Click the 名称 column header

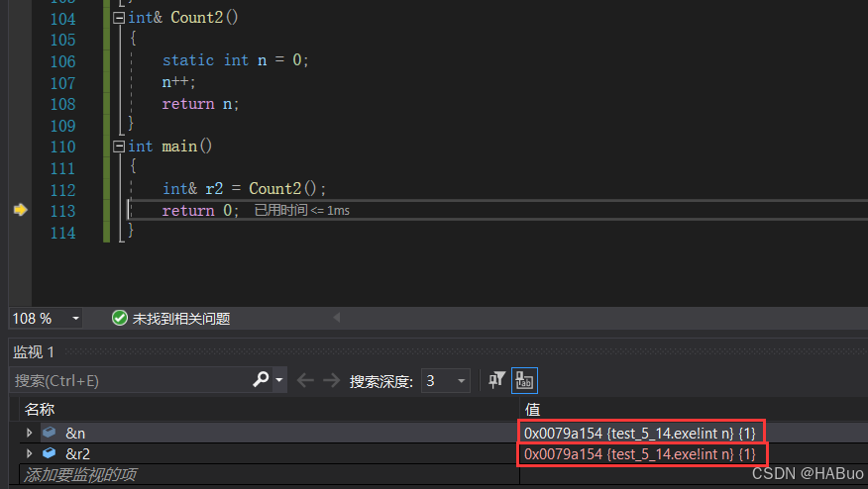[x=40, y=410]
